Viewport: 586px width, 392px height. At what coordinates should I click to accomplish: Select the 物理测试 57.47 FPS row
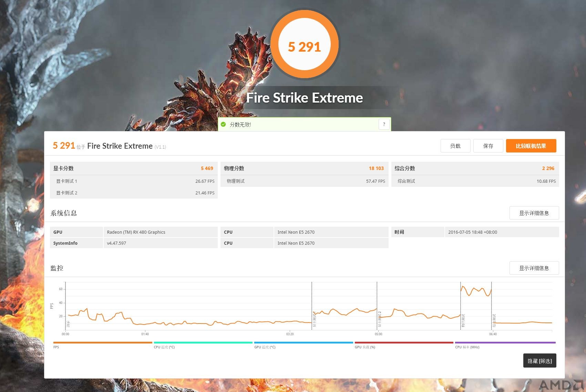(x=304, y=181)
